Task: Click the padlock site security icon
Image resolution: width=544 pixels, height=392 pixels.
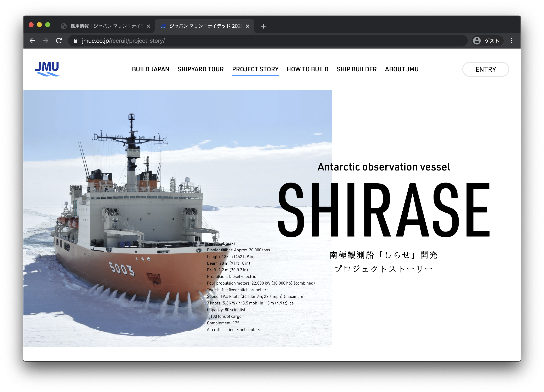Action: (x=75, y=41)
